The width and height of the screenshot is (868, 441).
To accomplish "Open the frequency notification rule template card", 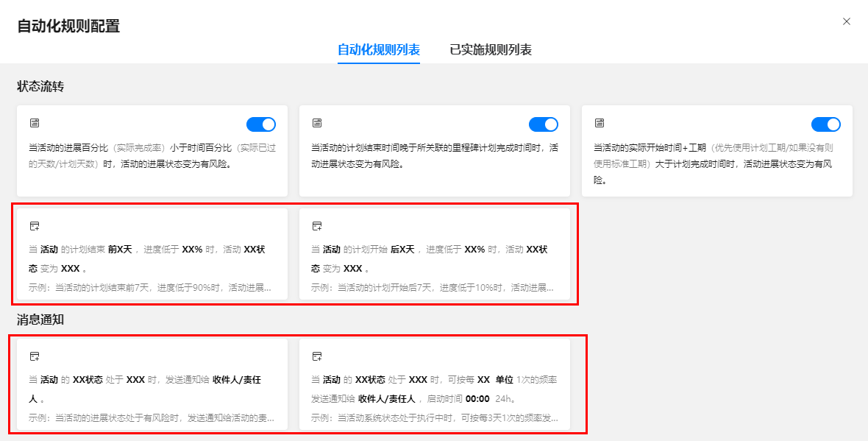I will tap(435, 384).
